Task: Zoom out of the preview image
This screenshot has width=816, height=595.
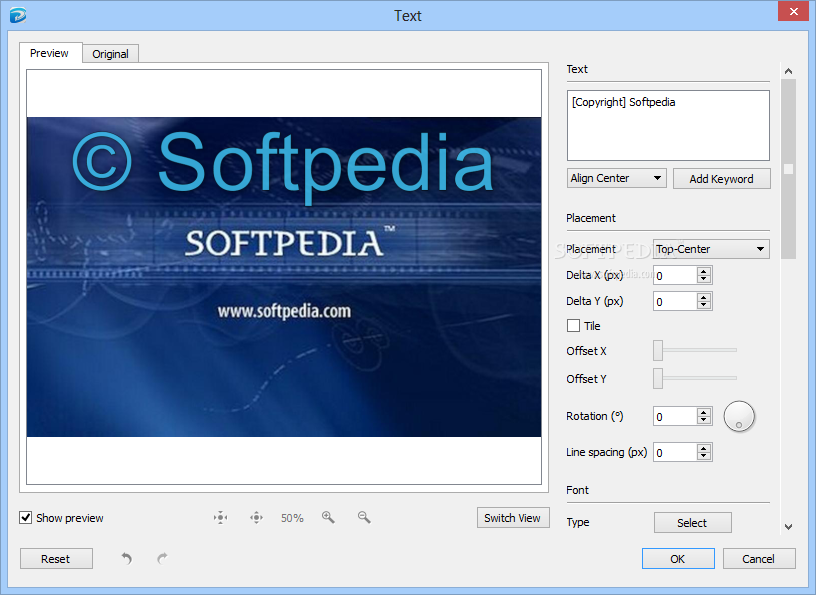Action: (364, 517)
